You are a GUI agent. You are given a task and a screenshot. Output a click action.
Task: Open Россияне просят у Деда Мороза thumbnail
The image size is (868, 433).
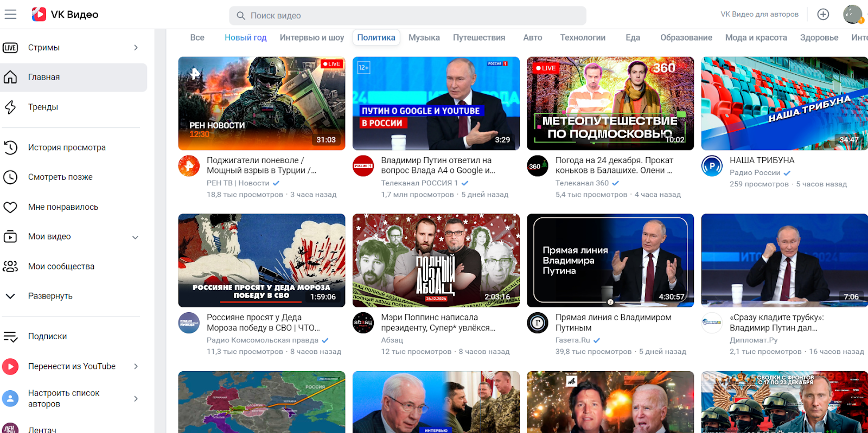[x=261, y=261]
